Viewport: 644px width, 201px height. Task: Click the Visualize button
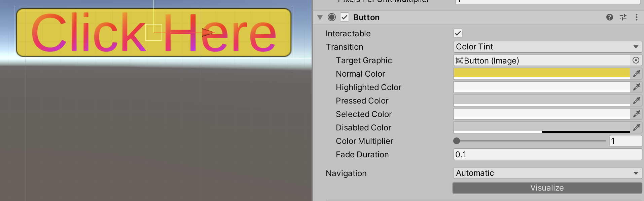[547, 188]
